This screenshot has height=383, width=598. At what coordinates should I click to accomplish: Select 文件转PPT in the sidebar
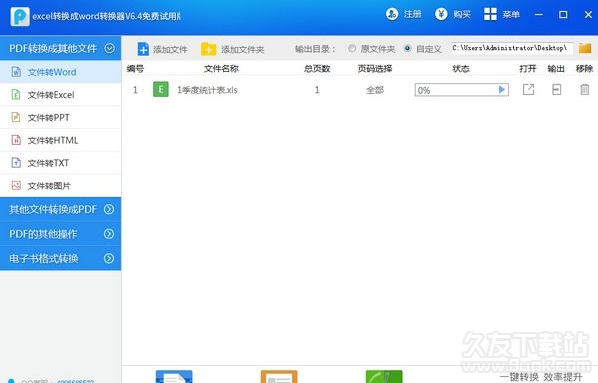61,117
